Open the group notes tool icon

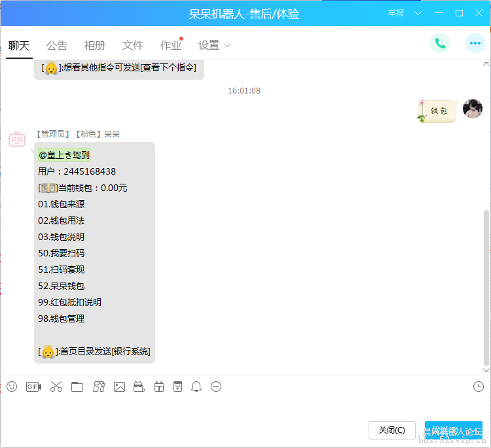[x=99, y=387]
